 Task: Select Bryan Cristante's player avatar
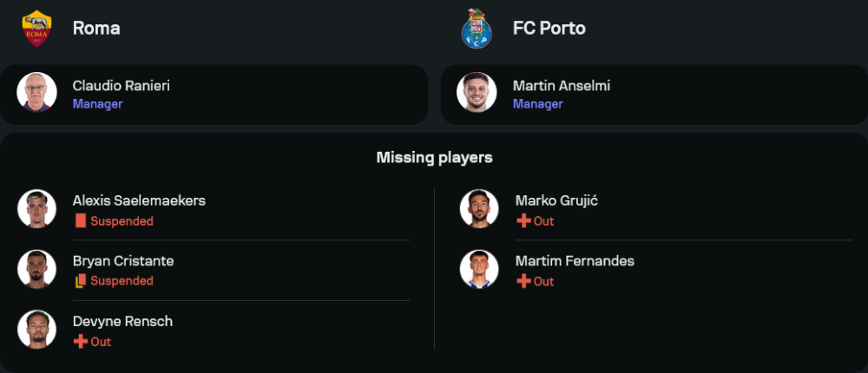(36, 269)
